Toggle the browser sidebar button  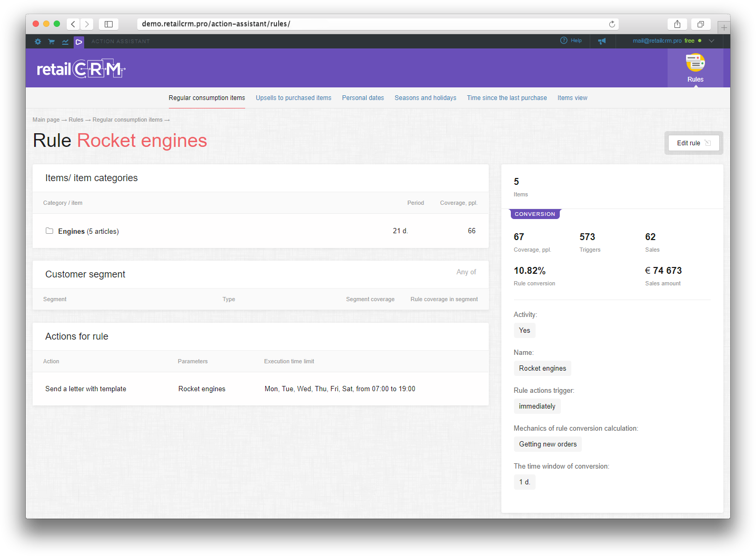click(108, 24)
